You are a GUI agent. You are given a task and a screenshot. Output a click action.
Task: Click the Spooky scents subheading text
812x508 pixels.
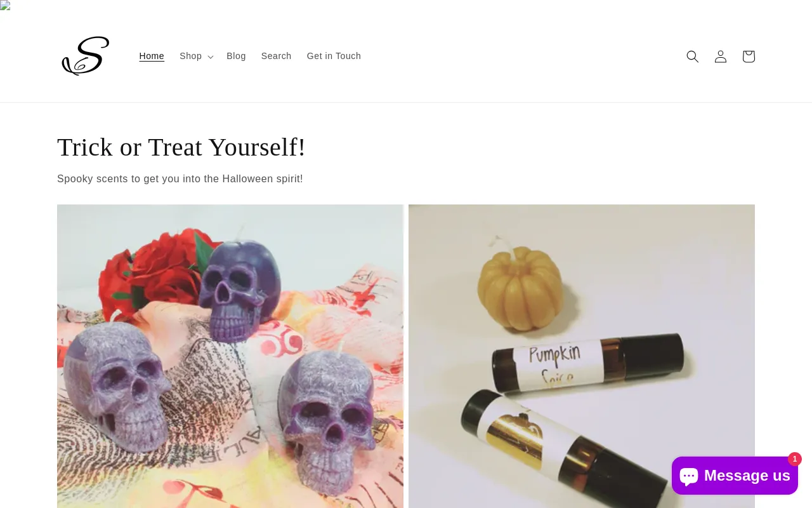pyautogui.click(x=180, y=179)
